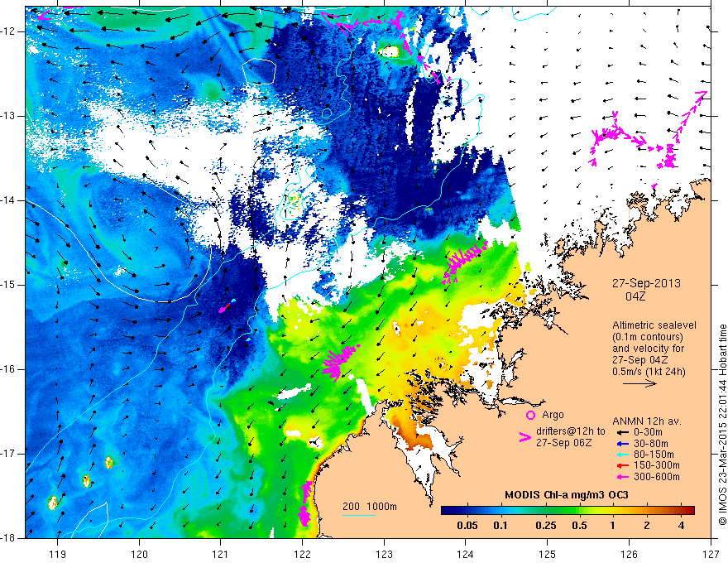This screenshot has width=728, height=563.
Task: Select the red 150-300m ANMN arrow
Action: point(622,466)
